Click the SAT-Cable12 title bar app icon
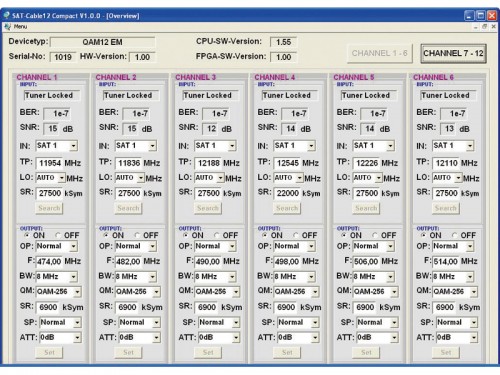The image size is (500, 375). [x=6, y=15]
